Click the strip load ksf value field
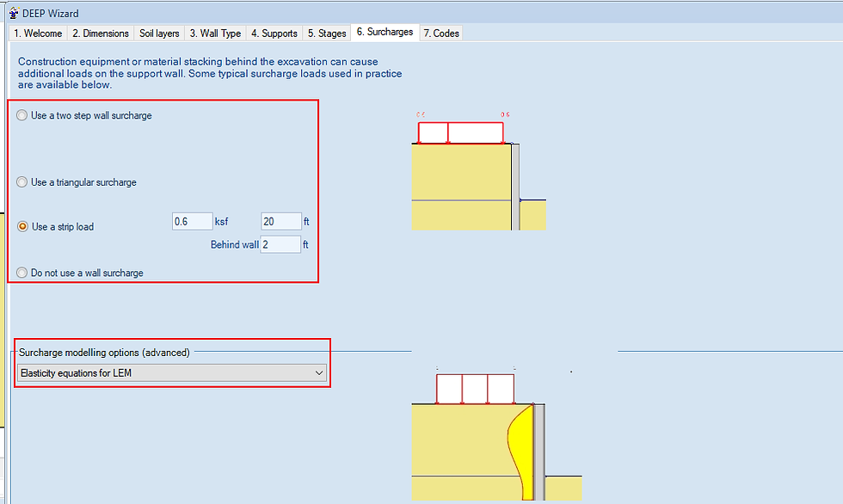The image size is (843, 504). [193, 221]
